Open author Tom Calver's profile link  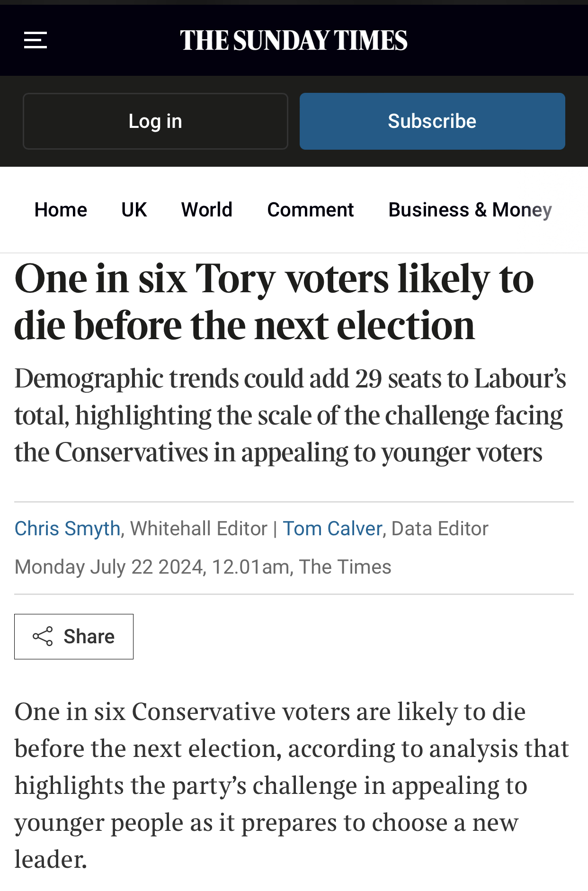[x=332, y=529]
